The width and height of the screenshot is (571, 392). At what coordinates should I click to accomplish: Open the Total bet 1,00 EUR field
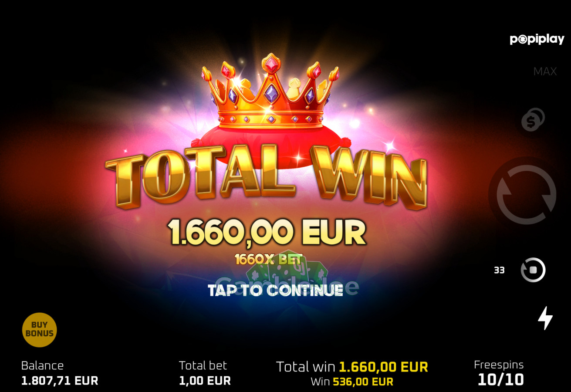pos(205,373)
